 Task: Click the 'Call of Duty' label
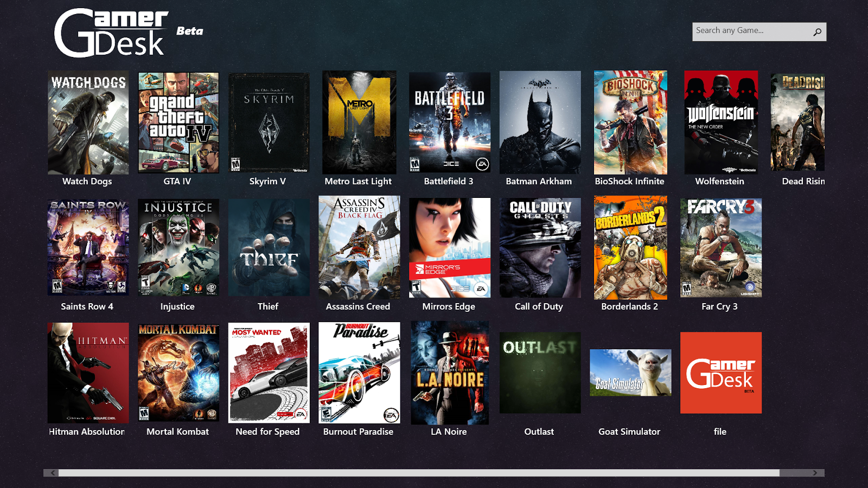(539, 306)
